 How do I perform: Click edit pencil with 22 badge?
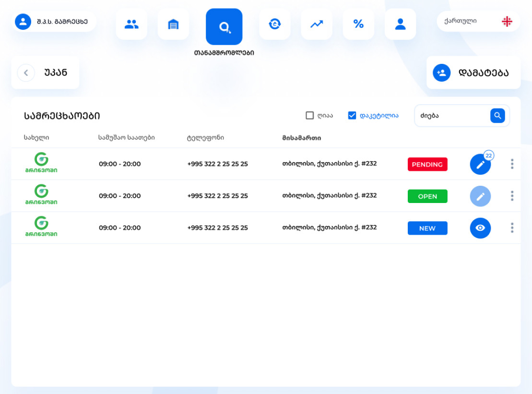tap(480, 165)
